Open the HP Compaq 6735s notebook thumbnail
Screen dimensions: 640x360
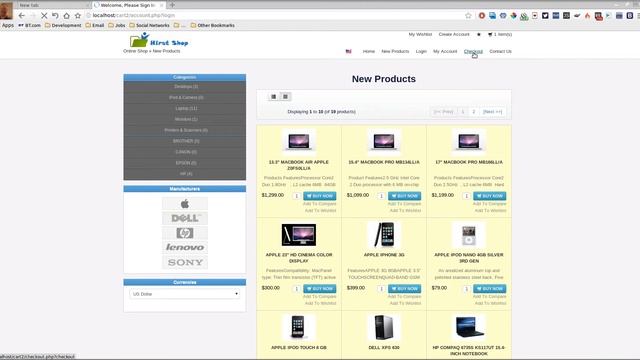coord(469,327)
